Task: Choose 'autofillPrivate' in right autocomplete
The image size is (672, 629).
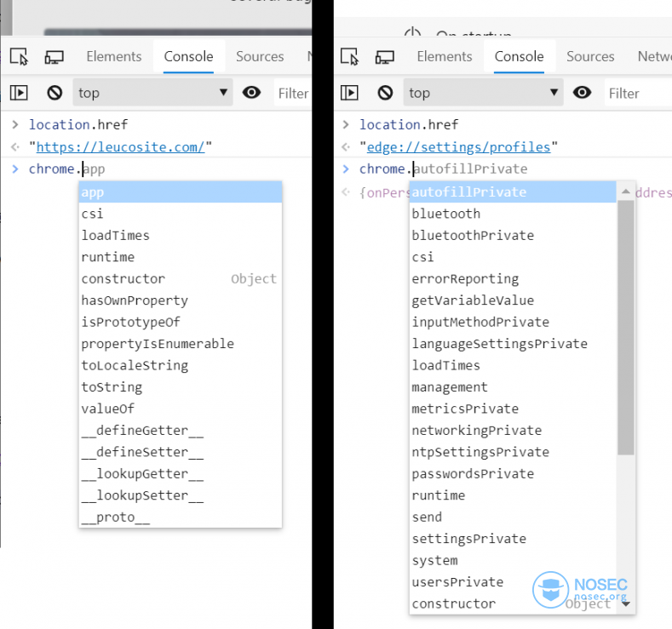Action: [x=513, y=192]
